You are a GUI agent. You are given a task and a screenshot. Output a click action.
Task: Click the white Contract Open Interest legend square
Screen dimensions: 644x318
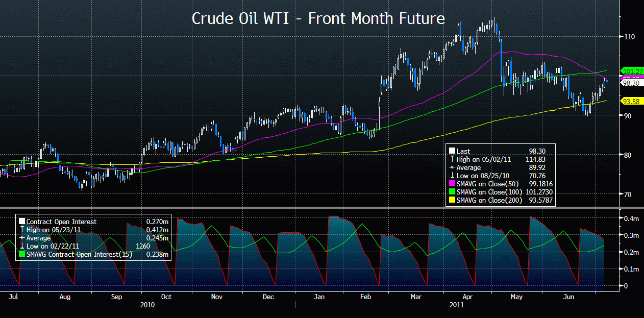coord(21,222)
